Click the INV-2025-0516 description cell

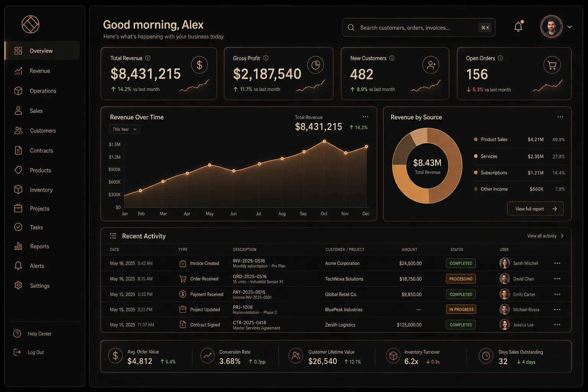pos(259,263)
